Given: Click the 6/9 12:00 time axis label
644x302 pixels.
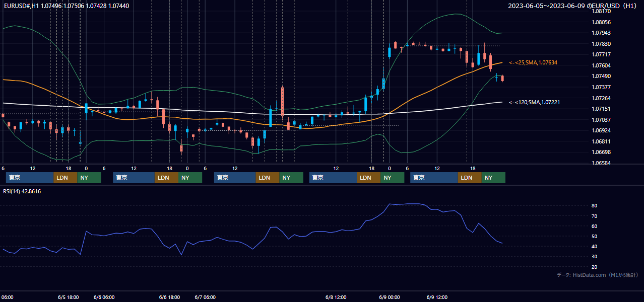Looking at the screenshot, I should pos(437,297).
